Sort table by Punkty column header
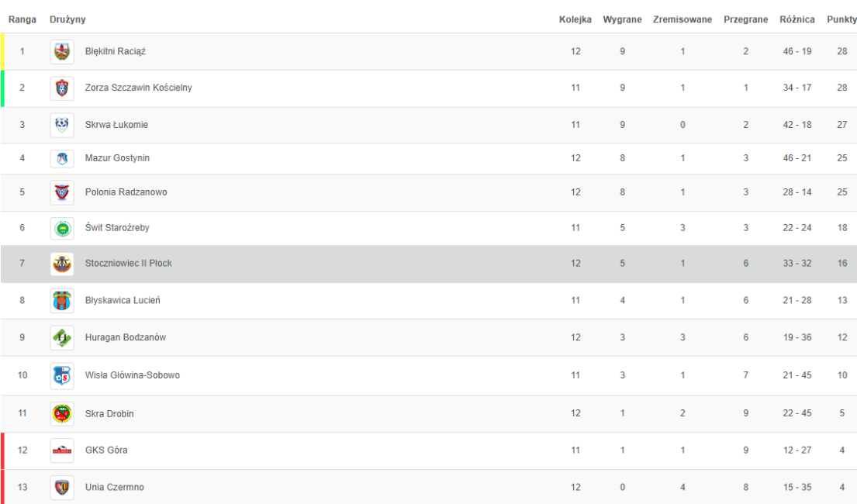The image size is (857, 504). 841,19
